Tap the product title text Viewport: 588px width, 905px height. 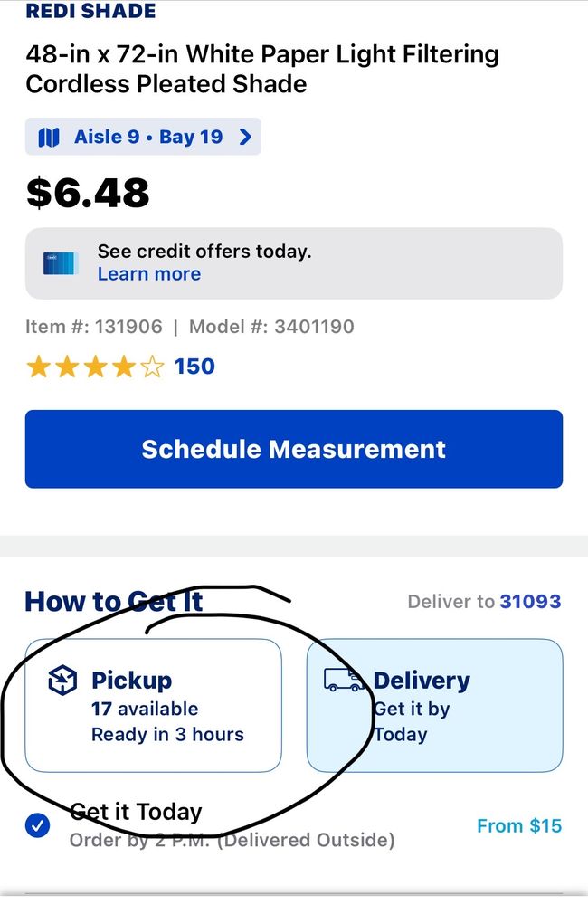262,69
